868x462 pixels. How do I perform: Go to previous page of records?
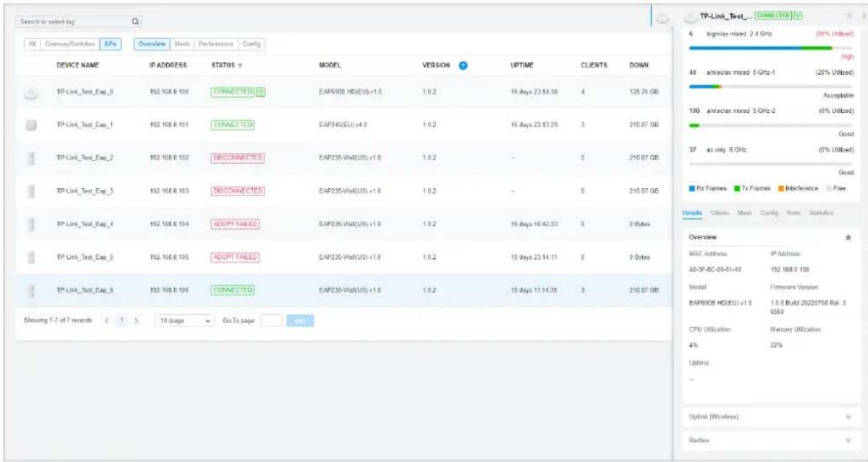coord(107,321)
